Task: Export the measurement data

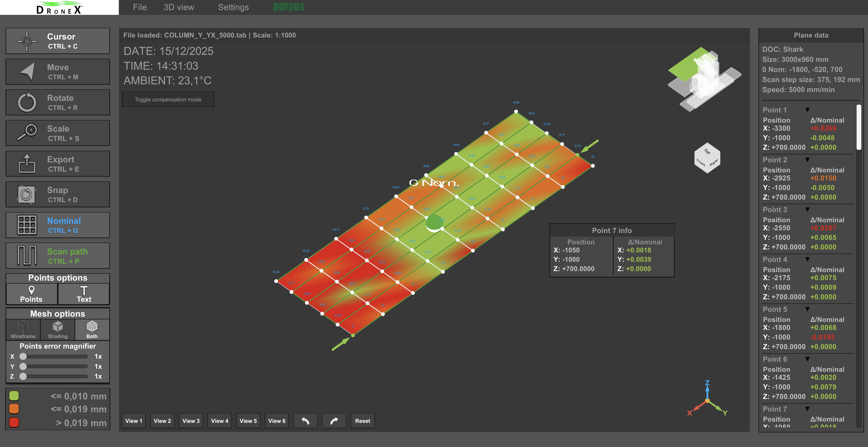Action: (x=58, y=163)
